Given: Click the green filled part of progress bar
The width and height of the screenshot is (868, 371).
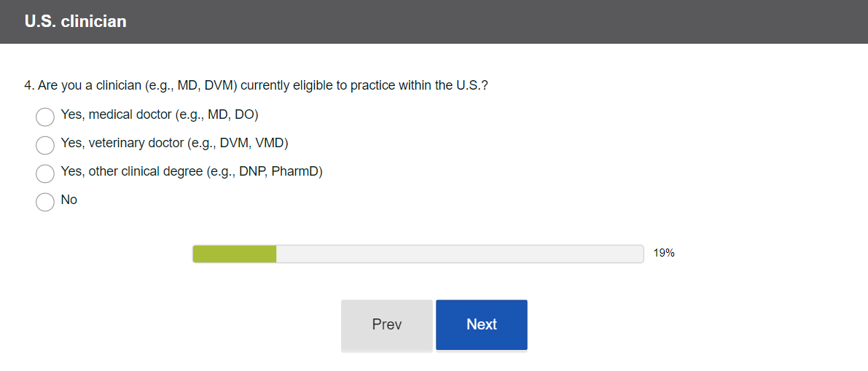Looking at the screenshot, I should [234, 254].
